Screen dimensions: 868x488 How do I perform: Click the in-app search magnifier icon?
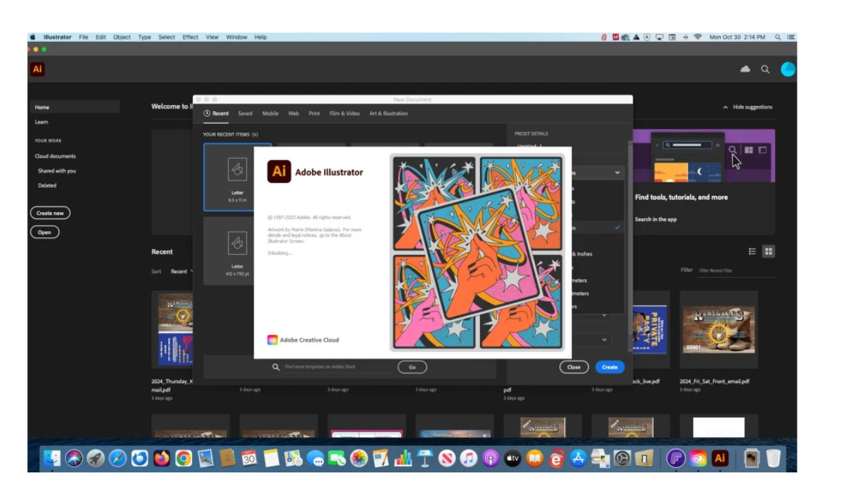click(x=765, y=69)
